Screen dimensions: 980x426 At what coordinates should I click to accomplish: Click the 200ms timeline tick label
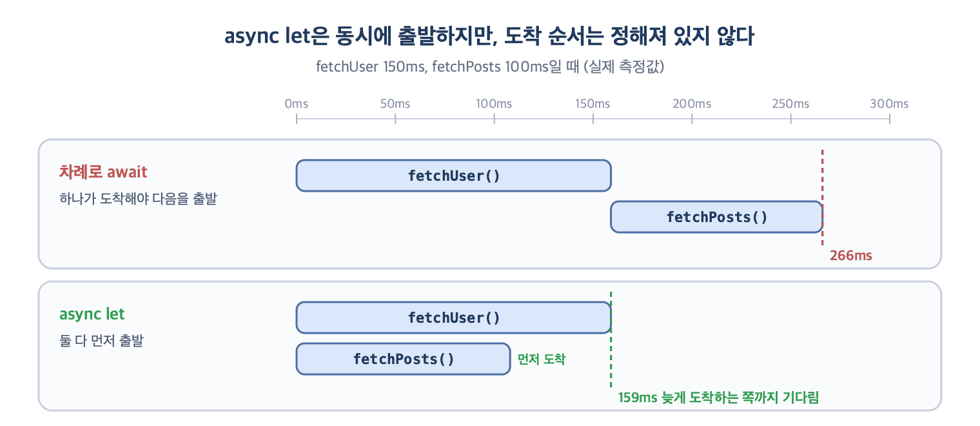click(x=692, y=104)
